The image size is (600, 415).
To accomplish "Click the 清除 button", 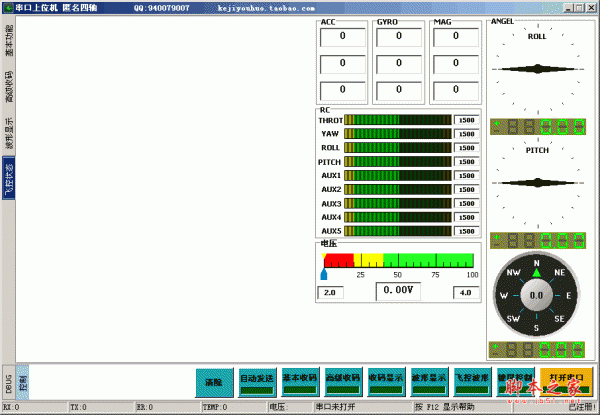I will tap(214, 382).
